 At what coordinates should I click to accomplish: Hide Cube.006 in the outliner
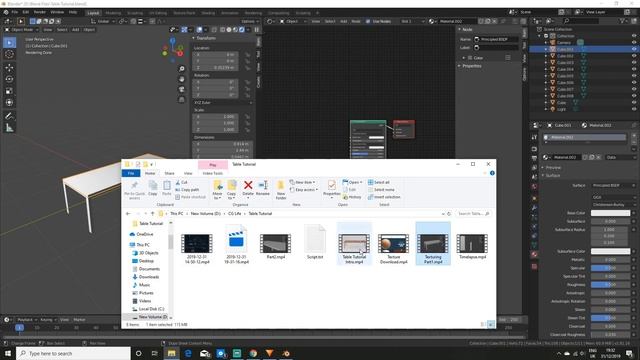click(634, 82)
